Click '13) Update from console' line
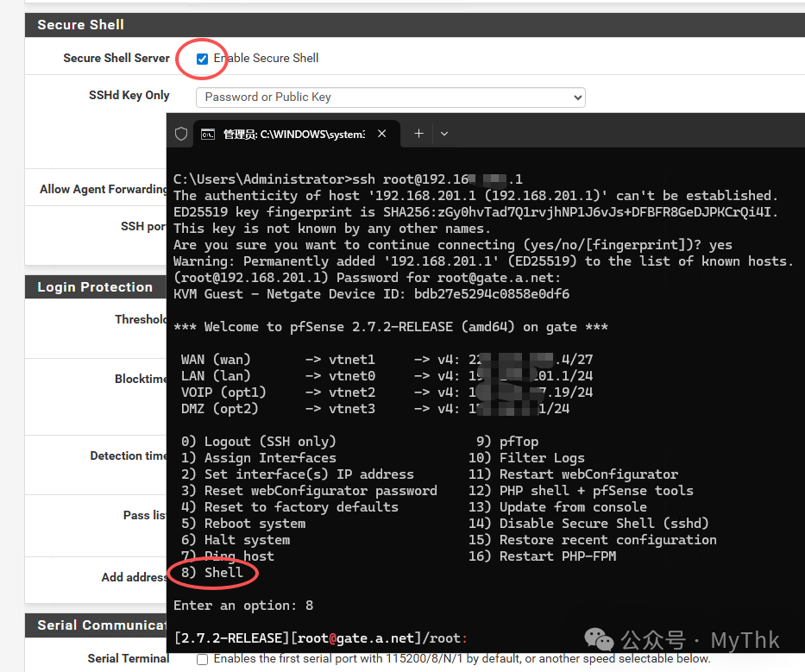This screenshot has width=805, height=672. pos(557,507)
